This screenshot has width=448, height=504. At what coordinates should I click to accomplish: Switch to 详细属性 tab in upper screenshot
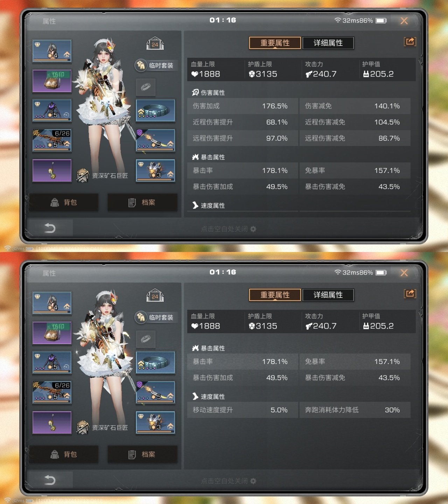pyautogui.click(x=328, y=43)
